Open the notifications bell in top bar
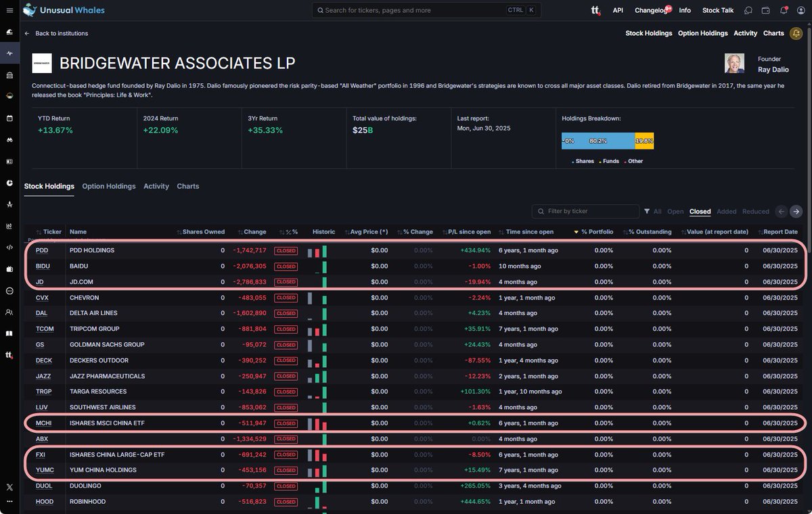 pyautogui.click(x=784, y=10)
